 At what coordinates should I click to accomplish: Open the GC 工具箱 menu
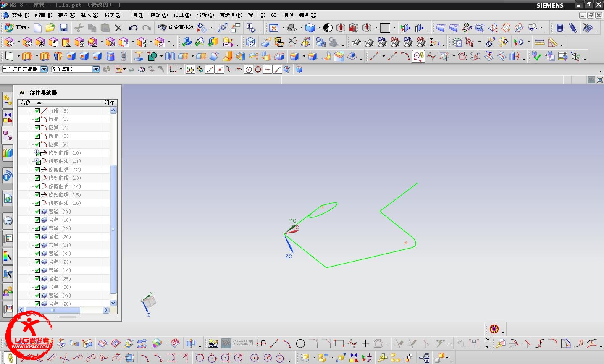(x=282, y=15)
